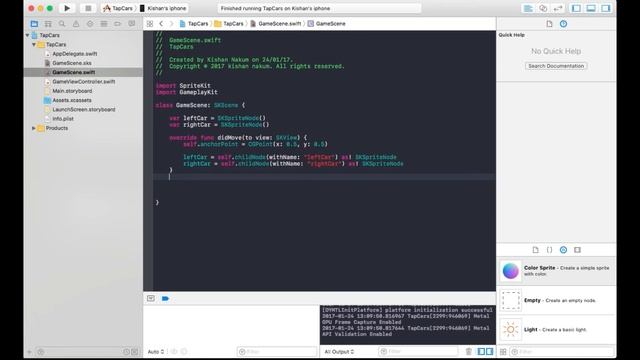The width and height of the screenshot is (640, 360).
Task: Open the TapCars scheme selector
Action: [118, 8]
